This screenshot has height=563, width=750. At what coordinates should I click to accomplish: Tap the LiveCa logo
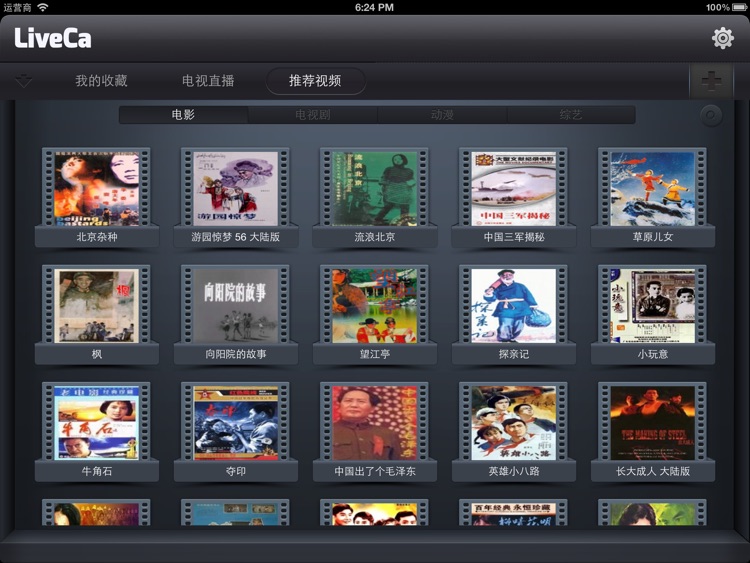(x=53, y=38)
